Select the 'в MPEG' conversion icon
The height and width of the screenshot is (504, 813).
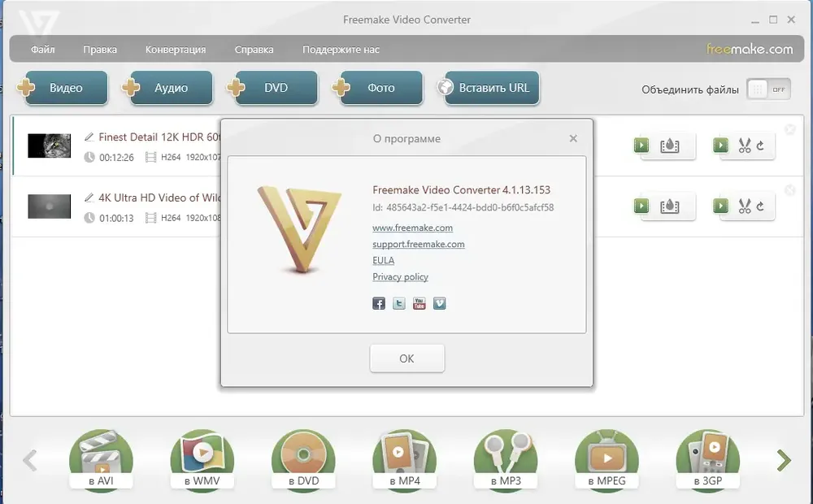coord(606,461)
